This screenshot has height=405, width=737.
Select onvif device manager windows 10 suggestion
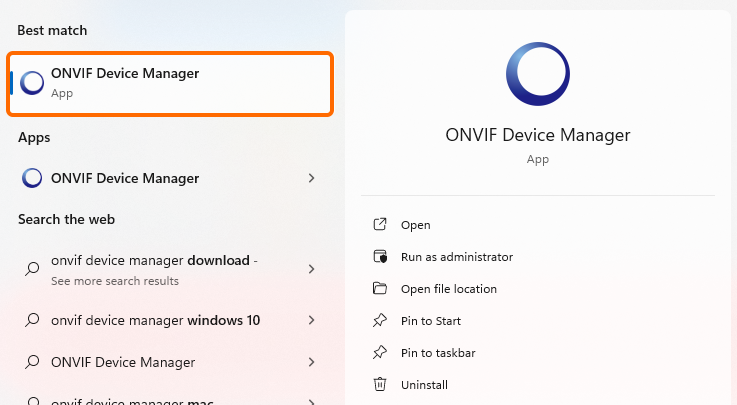point(155,320)
